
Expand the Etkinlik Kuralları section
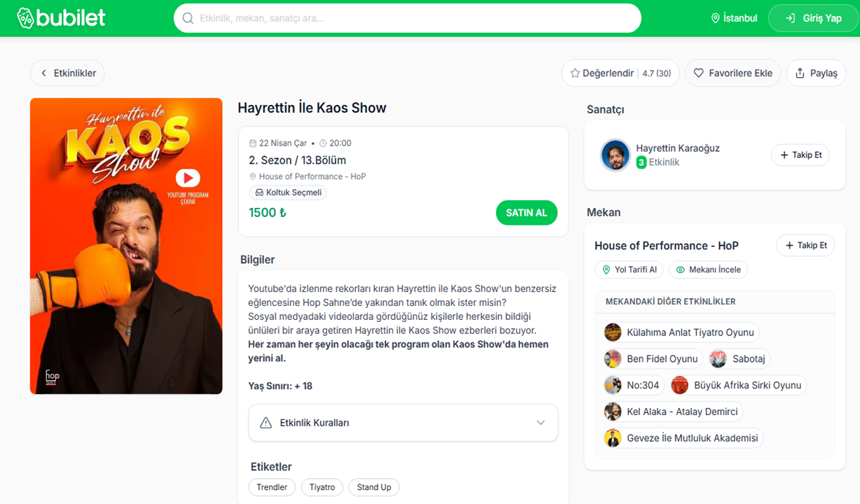point(403,423)
